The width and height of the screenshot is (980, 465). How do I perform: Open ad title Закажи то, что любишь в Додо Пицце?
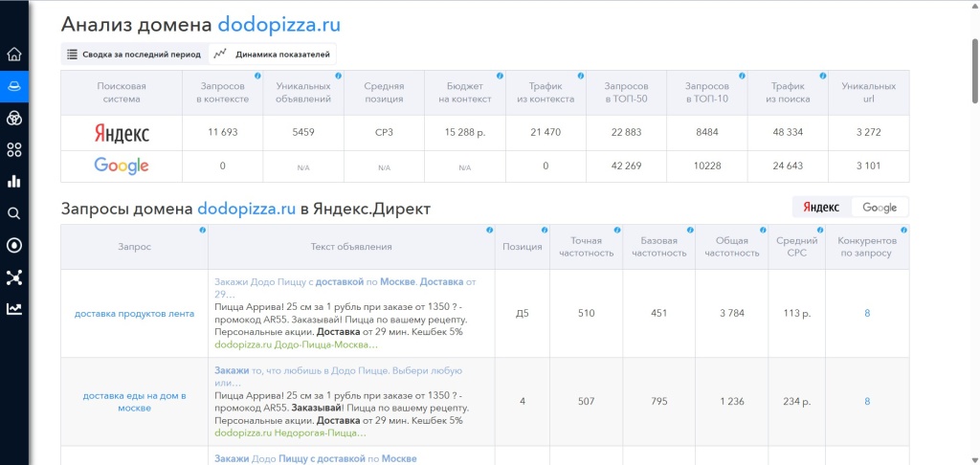[x=338, y=376]
